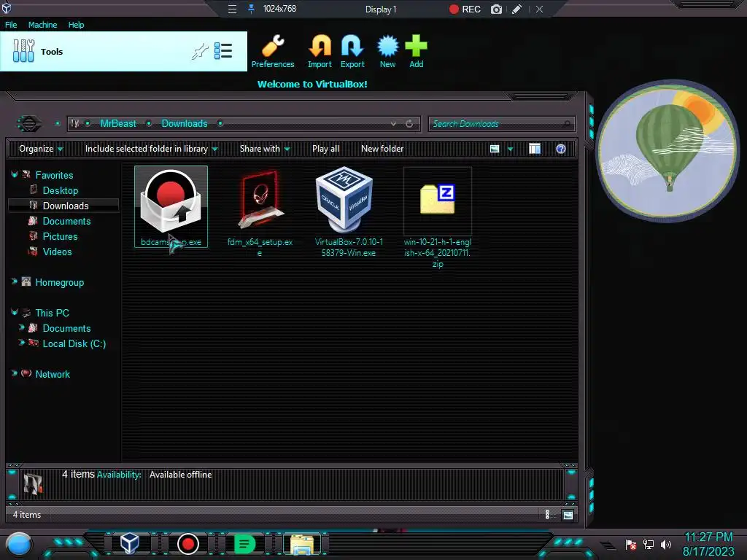747x560 pixels.
Task: Click the Explorer back navigation button
Action: 29,124
